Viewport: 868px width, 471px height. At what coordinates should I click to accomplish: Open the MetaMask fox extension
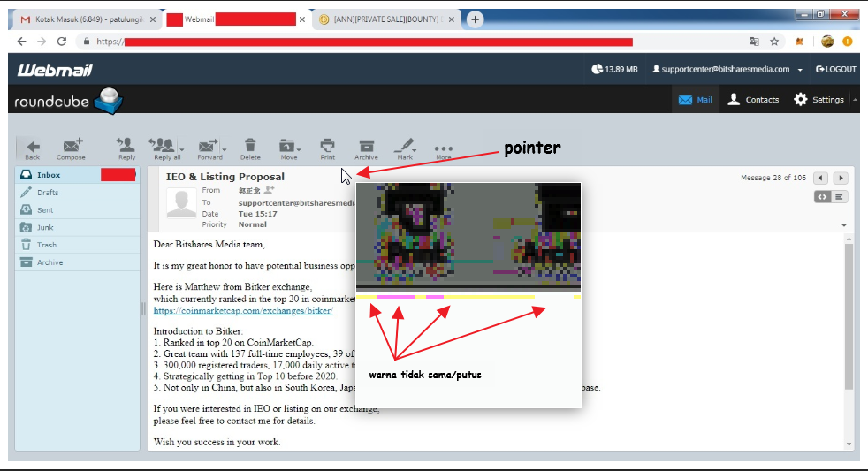799,42
